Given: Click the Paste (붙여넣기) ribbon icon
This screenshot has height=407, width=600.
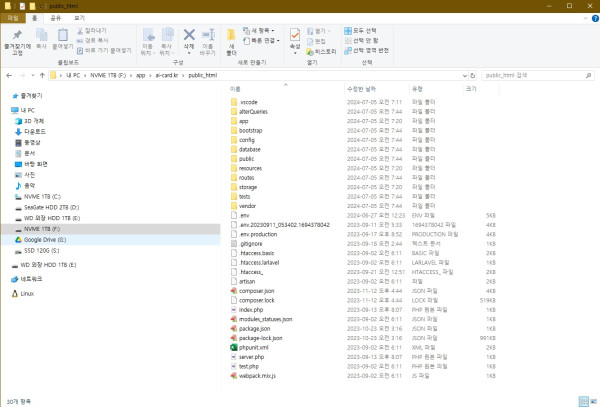Looking at the screenshot, I should [x=63, y=35].
